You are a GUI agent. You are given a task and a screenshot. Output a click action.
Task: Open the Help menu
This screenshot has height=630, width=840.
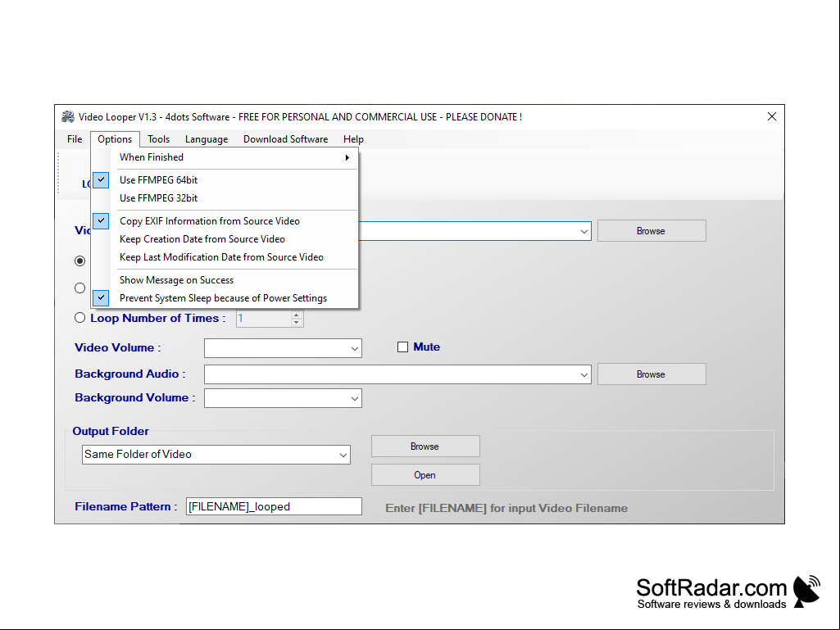click(x=353, y=139)
